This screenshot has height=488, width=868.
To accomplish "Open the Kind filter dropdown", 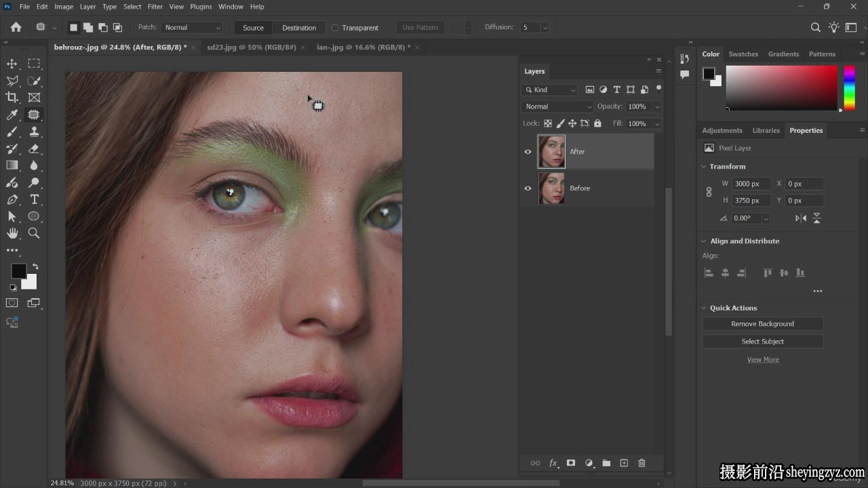I will click(550, 89).
